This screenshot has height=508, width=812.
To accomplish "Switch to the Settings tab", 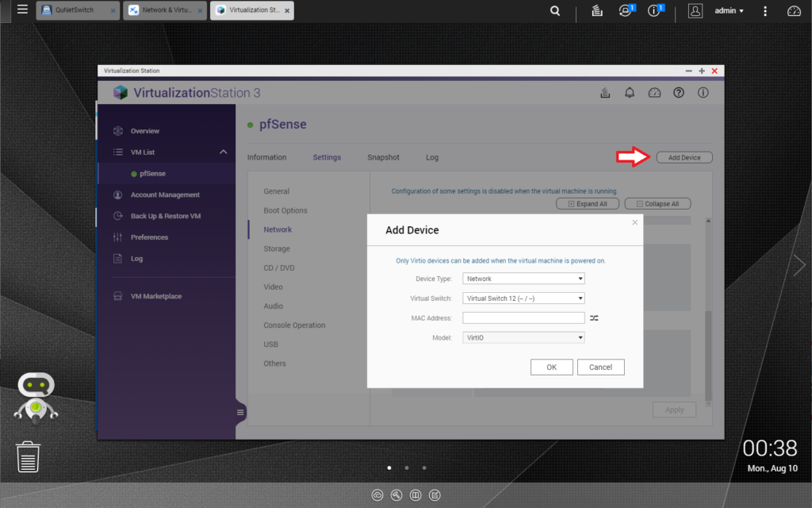I will 327,157.
